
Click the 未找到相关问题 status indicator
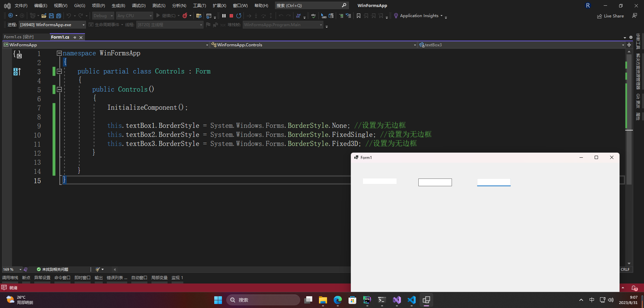(x=52, y=269)
